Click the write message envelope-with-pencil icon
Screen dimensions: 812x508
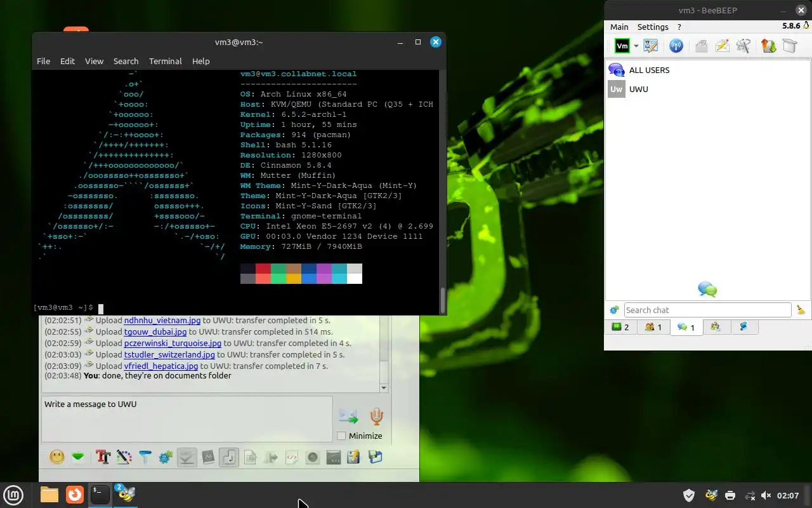point(722,46)
